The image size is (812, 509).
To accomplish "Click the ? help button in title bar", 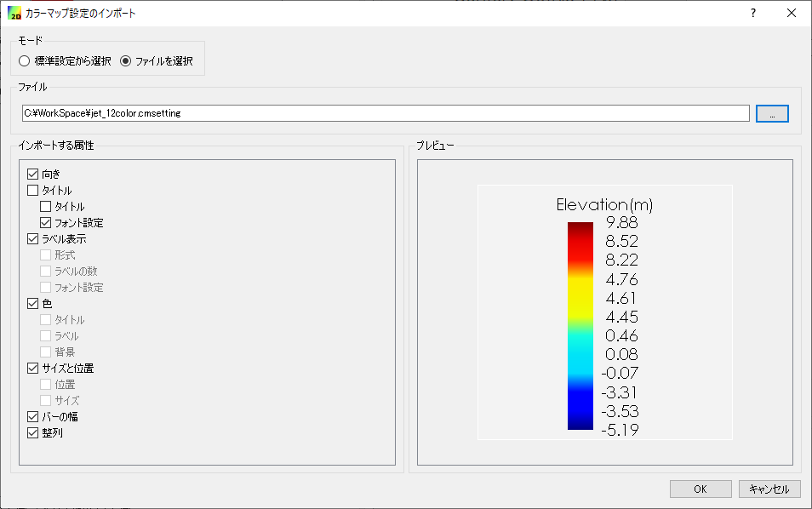I will pyautogui.click(x=753, y=13).
